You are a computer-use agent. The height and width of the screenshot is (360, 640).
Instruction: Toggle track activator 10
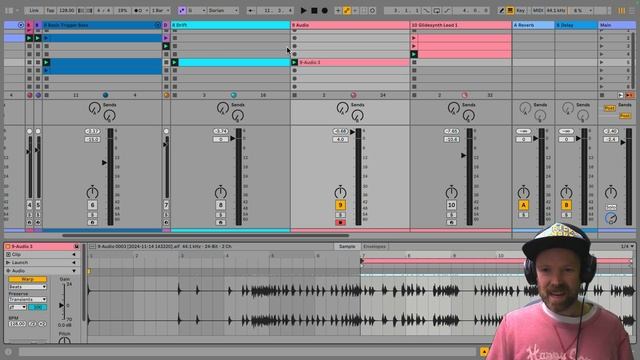451,205
